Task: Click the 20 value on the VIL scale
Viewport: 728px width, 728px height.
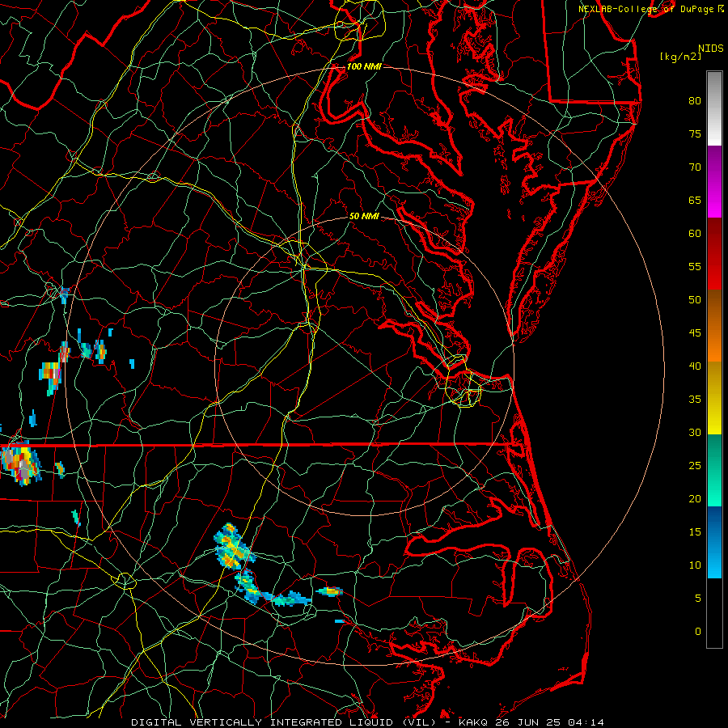Action: (x=695, y=498)
